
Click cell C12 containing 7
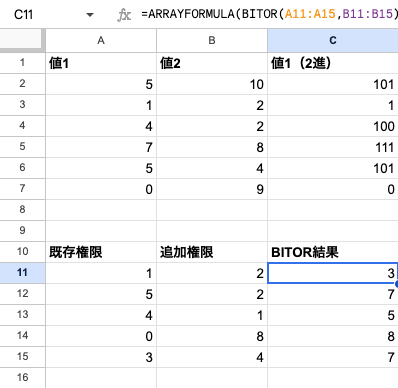point(333,294)
